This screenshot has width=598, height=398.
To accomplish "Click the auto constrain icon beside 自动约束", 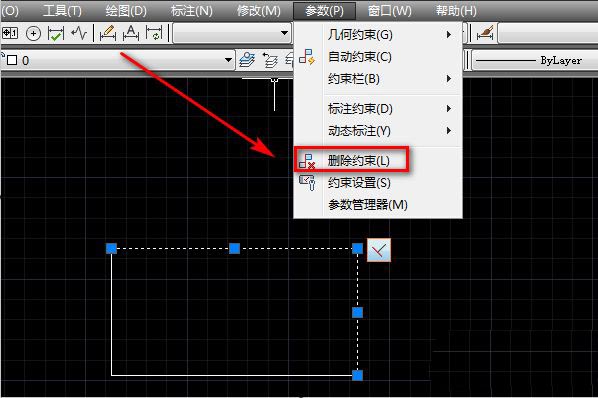I will pos(307,57).
